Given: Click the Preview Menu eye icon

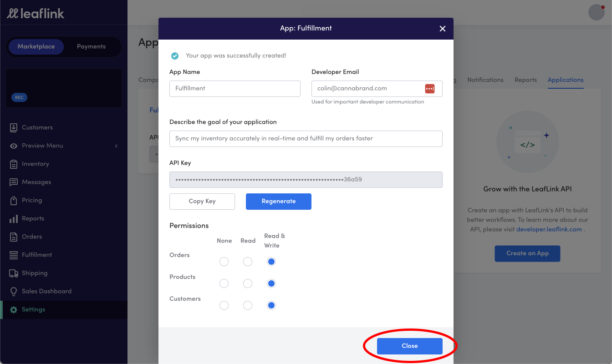Looking at the screenshot, I should [14, 146].
